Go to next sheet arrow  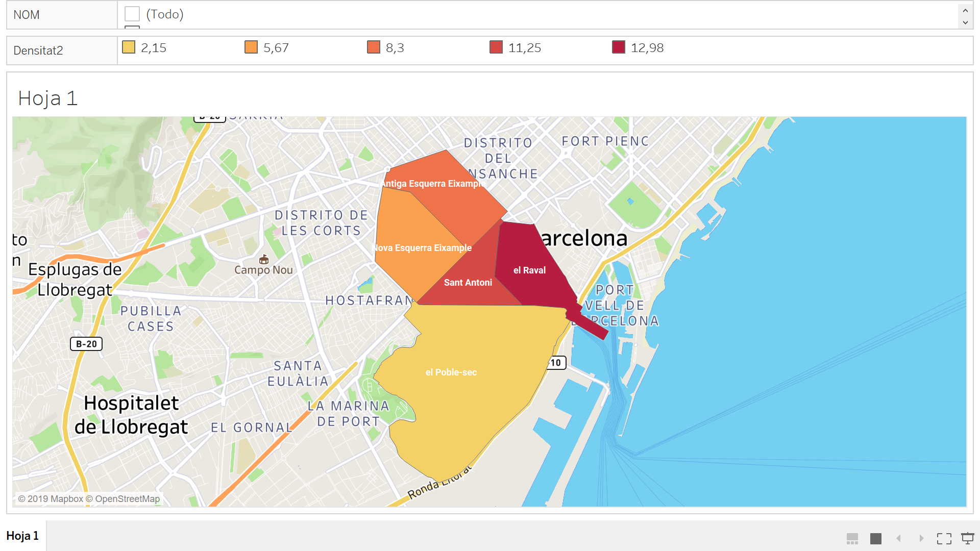(x=921, y=539)
